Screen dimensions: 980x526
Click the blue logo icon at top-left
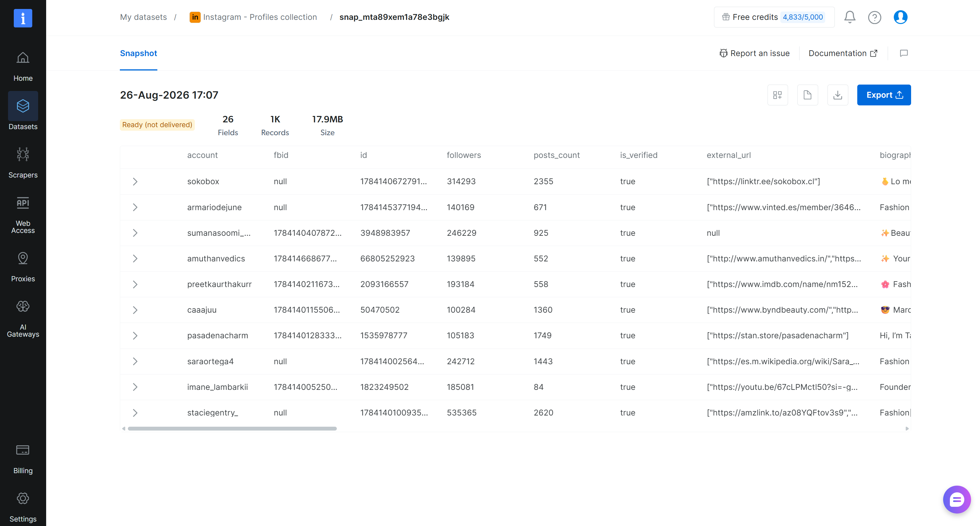[23, 18]
